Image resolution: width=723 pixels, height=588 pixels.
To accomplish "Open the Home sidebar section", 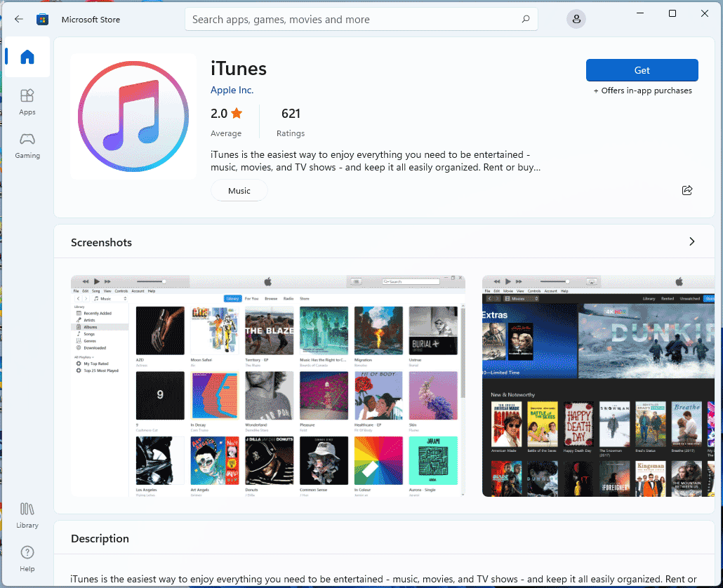I will 27,57.
